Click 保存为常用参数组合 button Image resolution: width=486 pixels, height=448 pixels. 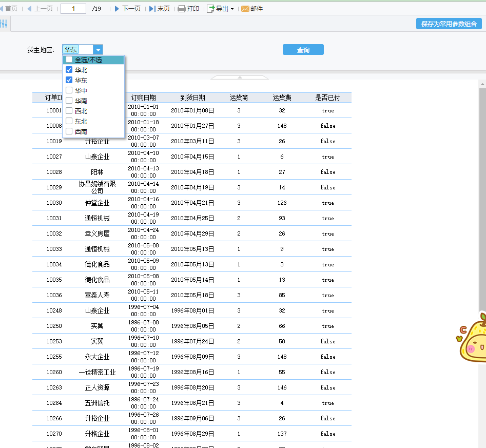tap(449, 24)
